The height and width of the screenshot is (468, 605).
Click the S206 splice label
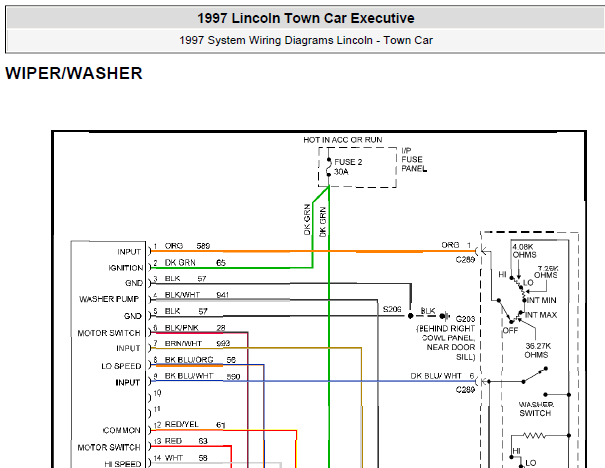tap(392, 309)
